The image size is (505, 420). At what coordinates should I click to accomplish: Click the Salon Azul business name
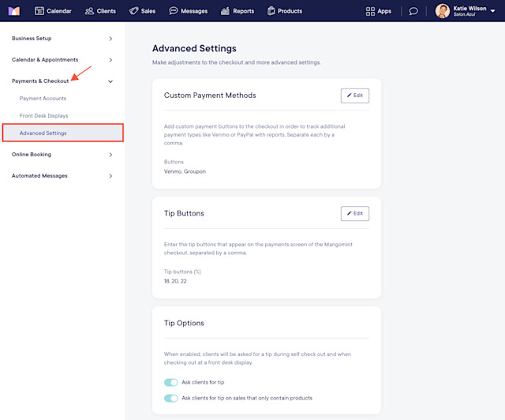pos(465,14)
